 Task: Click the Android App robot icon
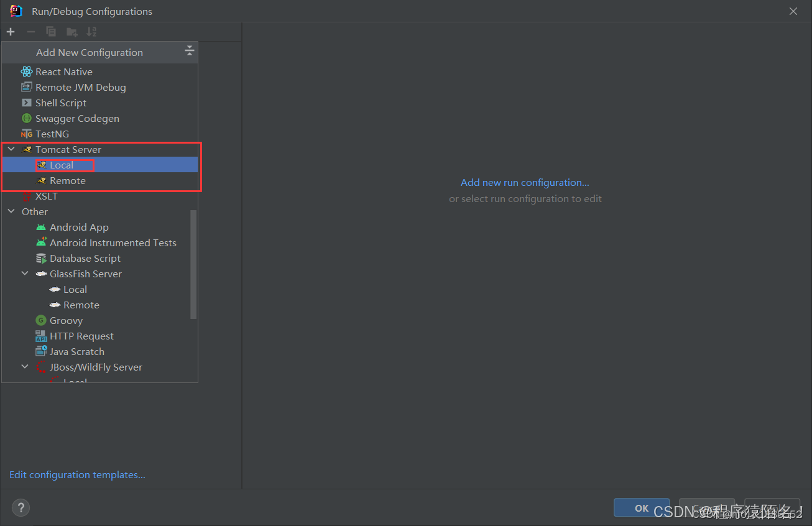coord(41,227)
